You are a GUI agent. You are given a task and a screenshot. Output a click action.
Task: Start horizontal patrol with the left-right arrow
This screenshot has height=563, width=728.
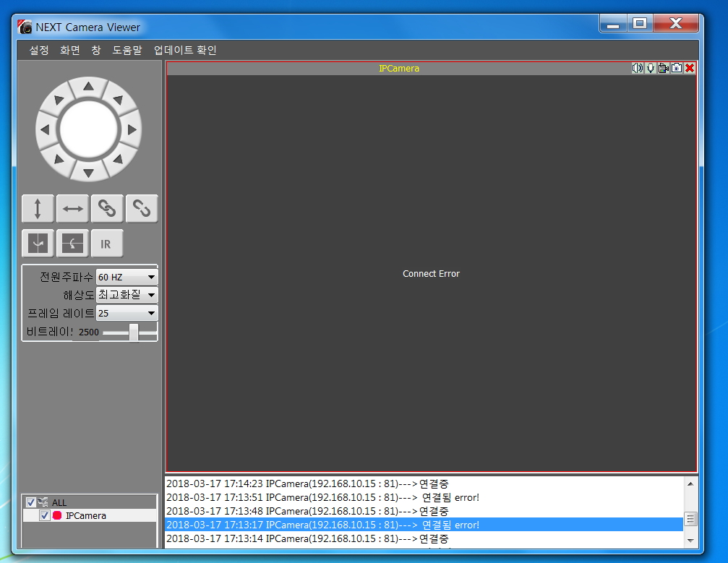point(72,209)
